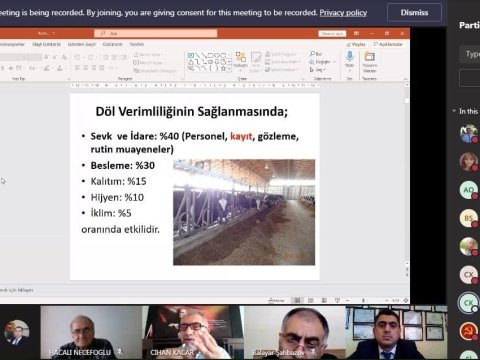
Task: Open the text highlight color picker
Action: tap(47, 68)
